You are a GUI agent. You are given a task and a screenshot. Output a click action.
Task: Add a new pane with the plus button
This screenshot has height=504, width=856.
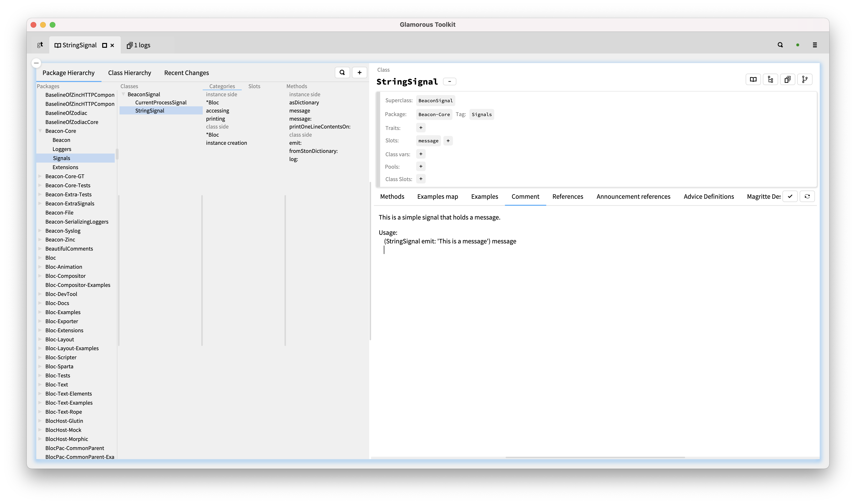coord(359,72)
